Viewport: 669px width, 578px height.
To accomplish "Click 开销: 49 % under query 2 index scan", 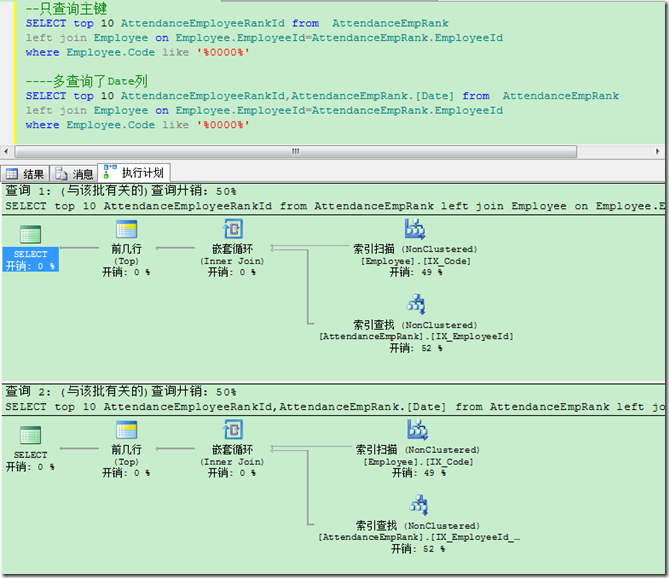I will pyautogui.click(x=419, y=473).
